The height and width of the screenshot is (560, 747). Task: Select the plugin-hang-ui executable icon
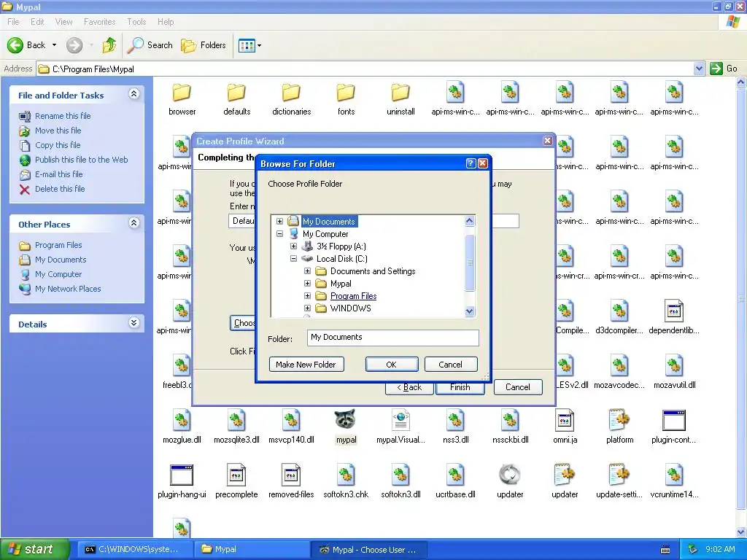[182, 475]
